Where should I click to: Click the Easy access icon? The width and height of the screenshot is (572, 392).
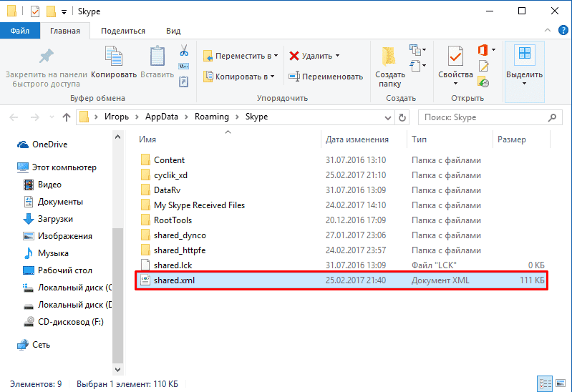click(415, 66)
